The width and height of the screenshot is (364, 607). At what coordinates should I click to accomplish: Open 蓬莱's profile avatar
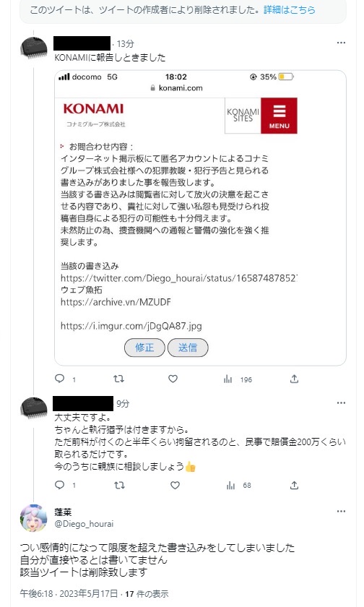tap(34, 517)
